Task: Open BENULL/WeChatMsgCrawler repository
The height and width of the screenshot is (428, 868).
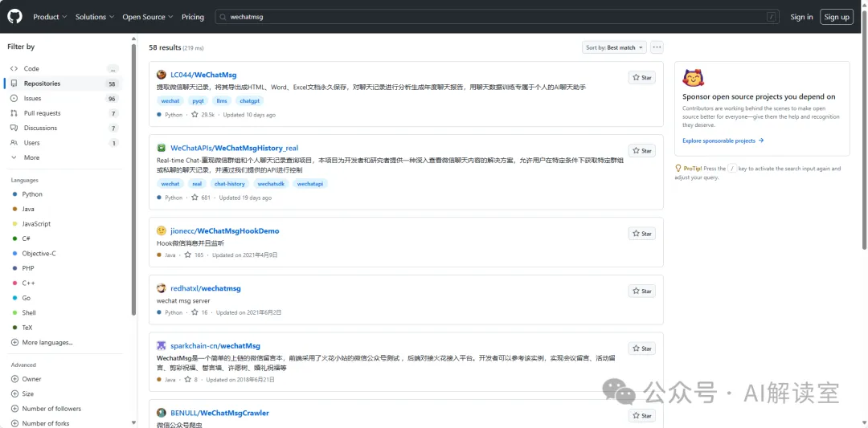Action: pyautogui.click(x=219, y=413)
